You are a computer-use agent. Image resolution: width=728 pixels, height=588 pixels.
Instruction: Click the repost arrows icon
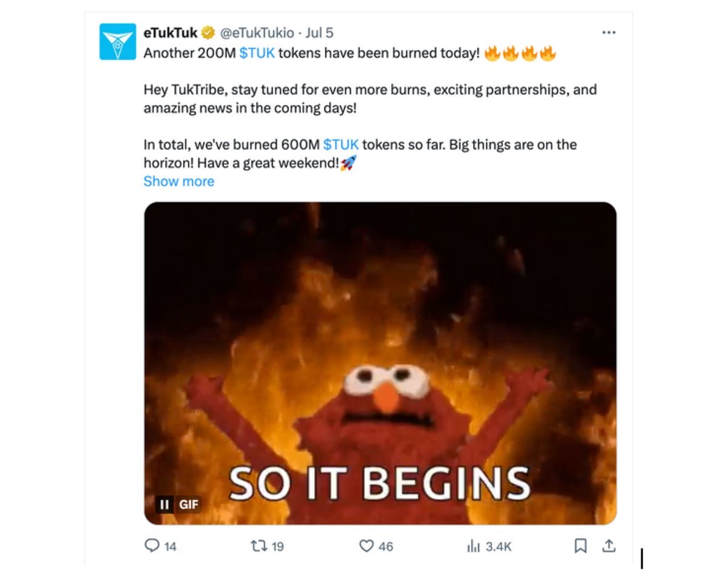pos(258,546)
